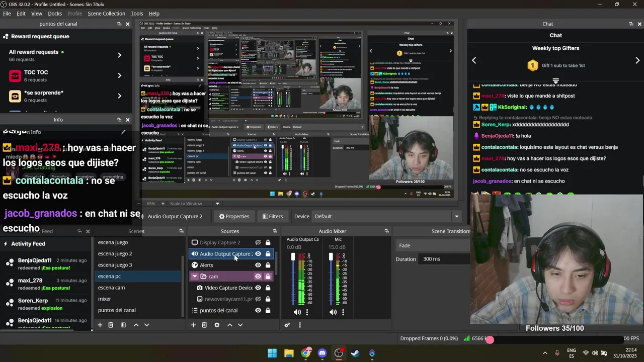
Task: Close the Activity Feed dock
Action: [88, 231]
